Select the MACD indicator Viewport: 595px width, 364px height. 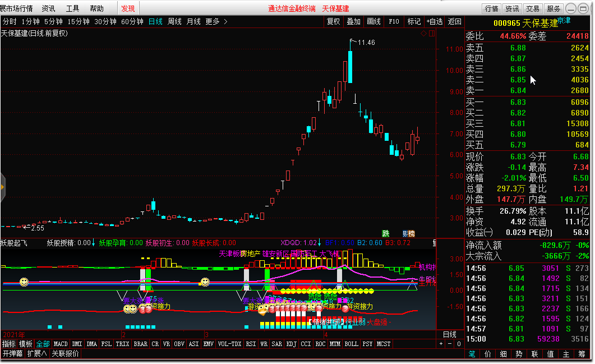[61, 344]
